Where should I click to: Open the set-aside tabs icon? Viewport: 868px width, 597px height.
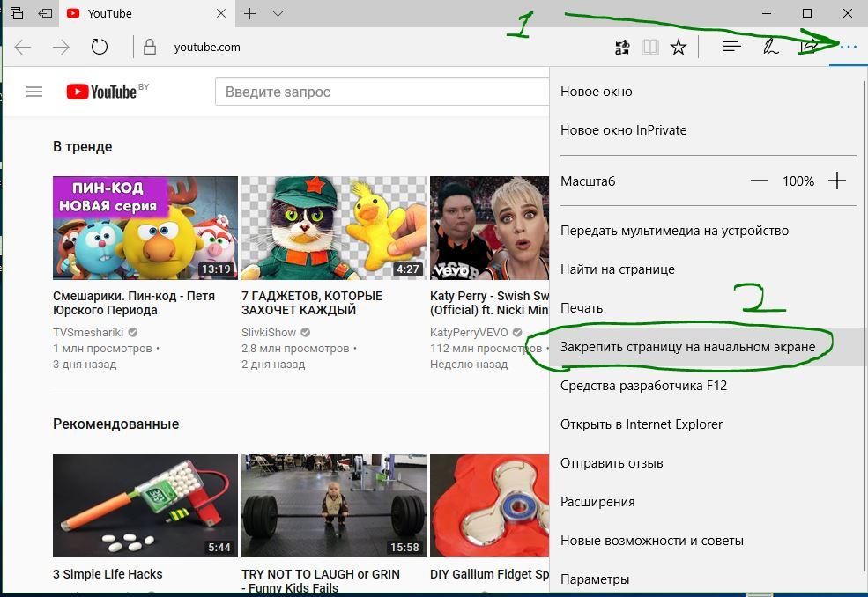[x=17, y=13]
